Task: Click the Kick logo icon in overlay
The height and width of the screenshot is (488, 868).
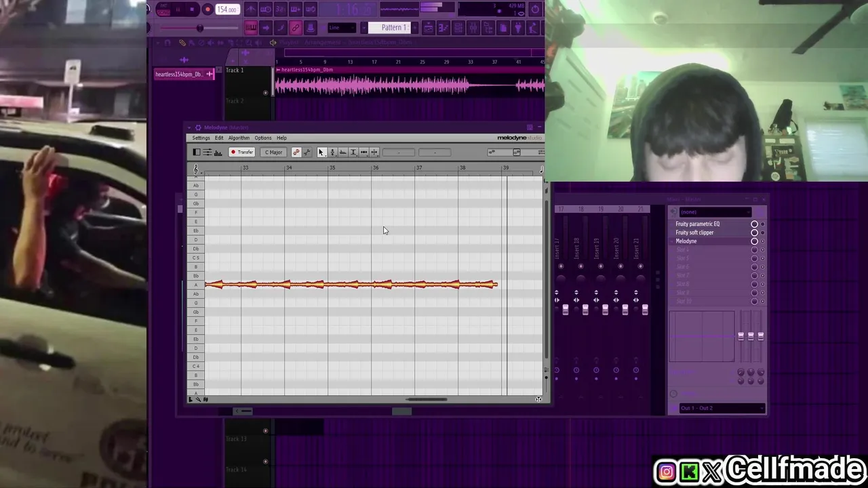Action: pyautogui.click(x=690, y=472)
